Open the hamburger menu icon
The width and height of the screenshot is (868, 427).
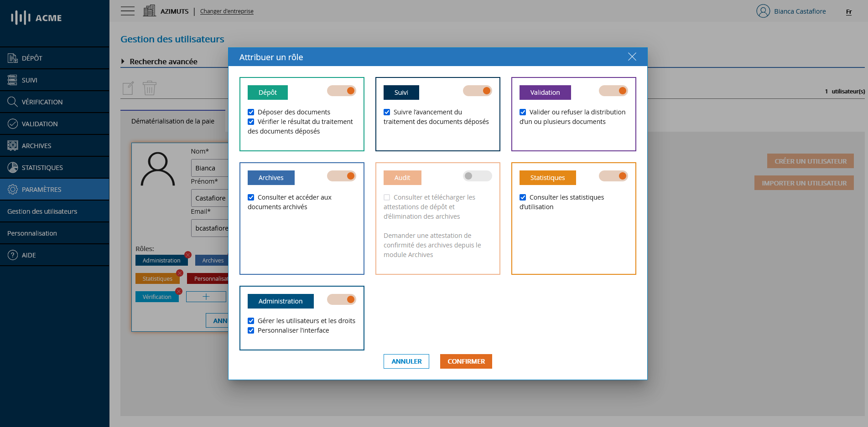(x=128, y=11)
